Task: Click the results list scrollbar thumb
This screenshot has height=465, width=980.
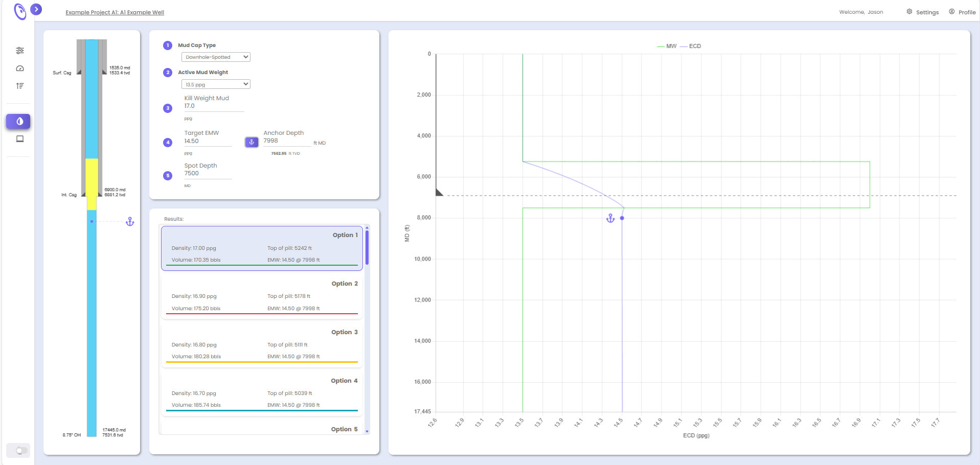Action: coord(367,247)
